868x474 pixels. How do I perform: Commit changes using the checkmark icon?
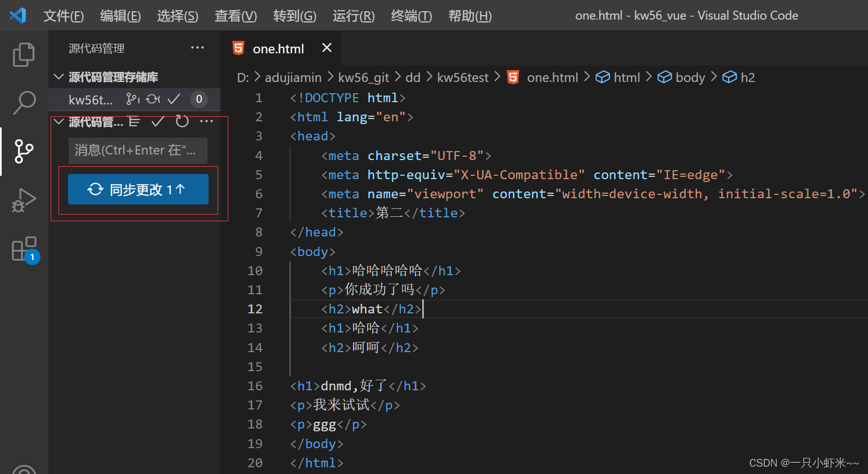158,121
